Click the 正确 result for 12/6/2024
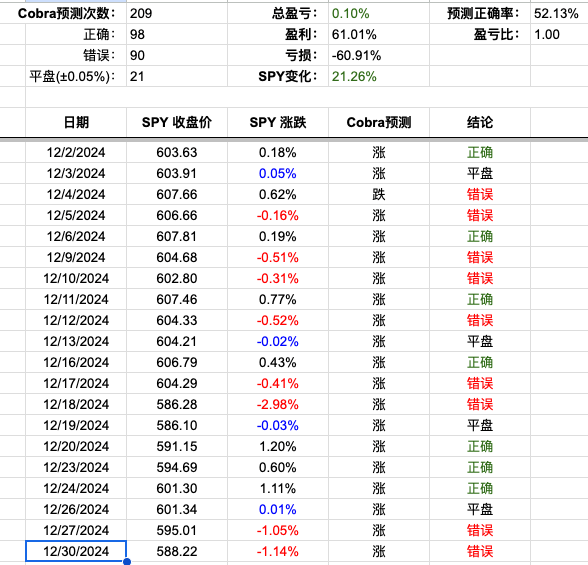The image size is (588, 565). [480, 236]
